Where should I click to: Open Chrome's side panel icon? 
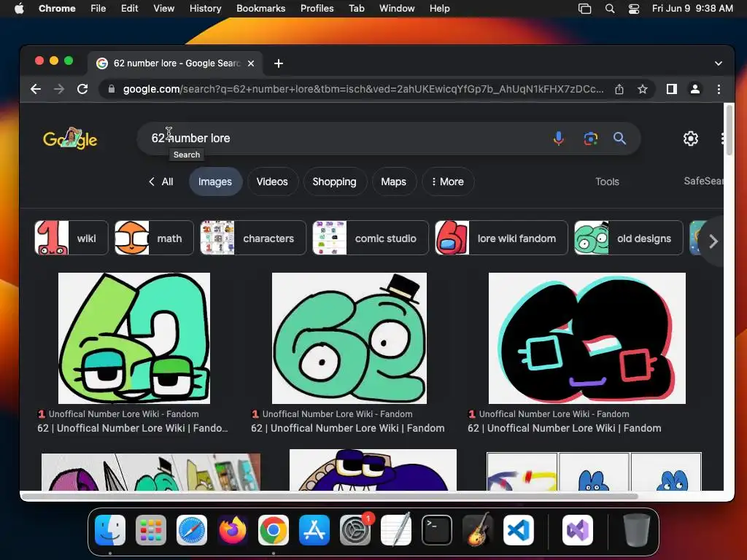[672, 89]
